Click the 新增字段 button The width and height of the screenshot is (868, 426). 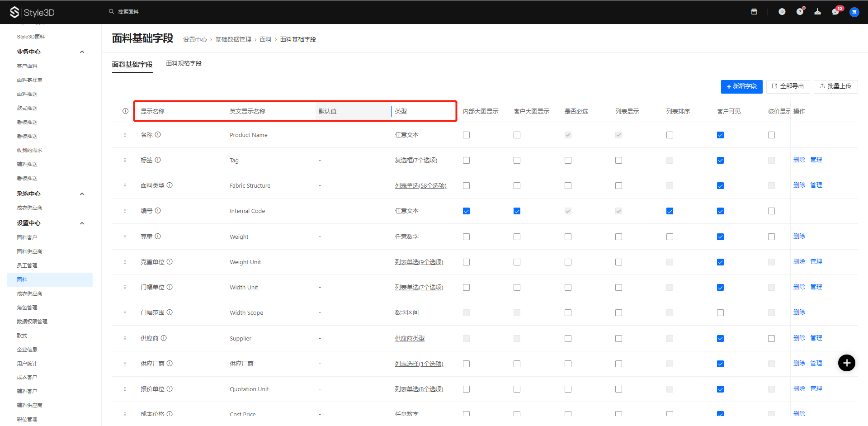tap(741, 86)
